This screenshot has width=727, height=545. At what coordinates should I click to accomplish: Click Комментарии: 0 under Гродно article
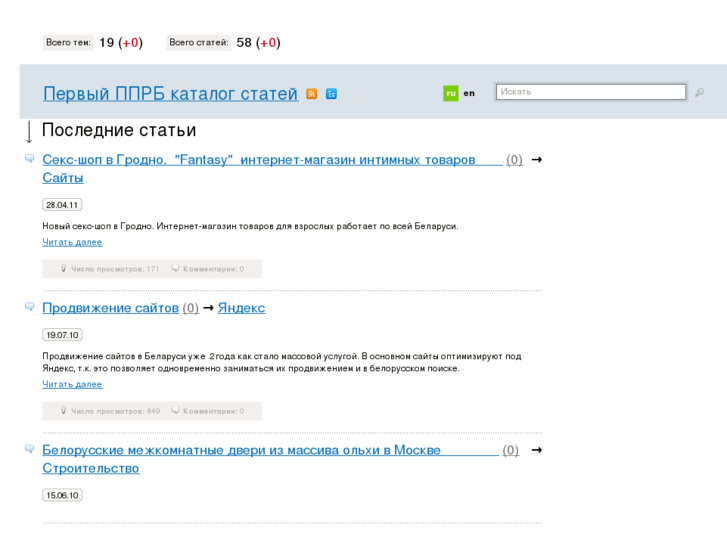tap(213, 269)
